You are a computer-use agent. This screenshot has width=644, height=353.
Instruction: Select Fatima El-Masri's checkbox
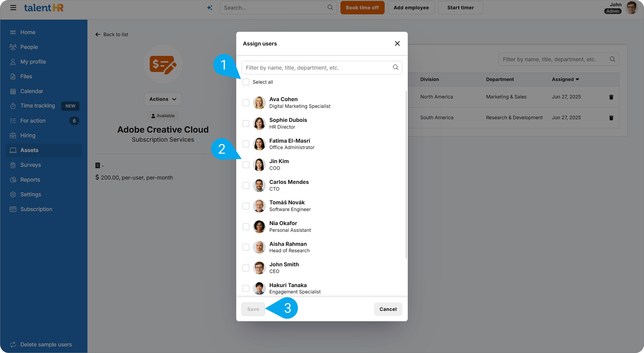click(246, 144)
